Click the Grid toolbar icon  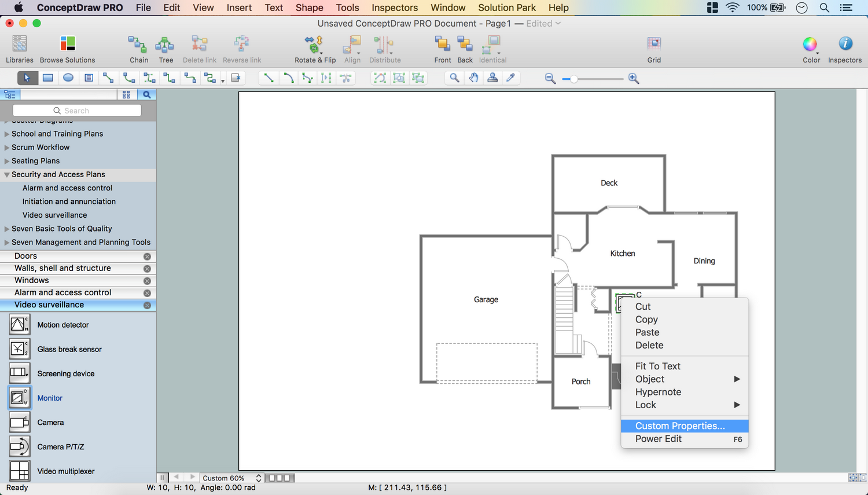(654, 44)
